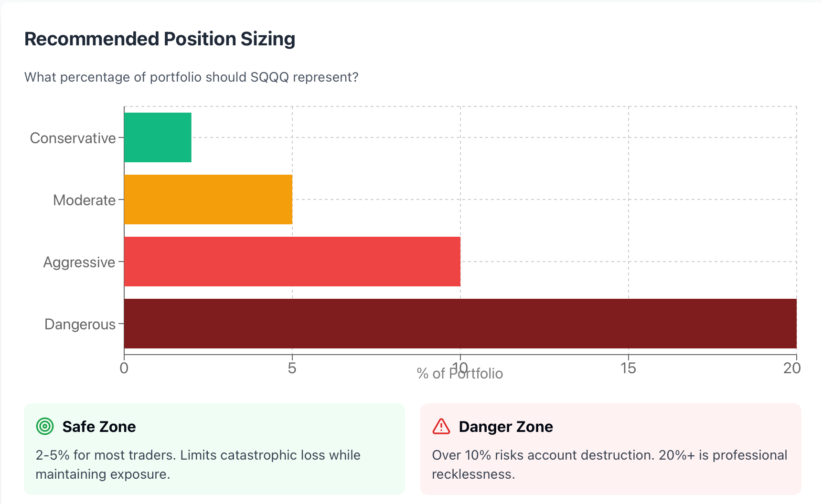
Task: Click the Conservative axis label
Action: click(x=73, y=138)
